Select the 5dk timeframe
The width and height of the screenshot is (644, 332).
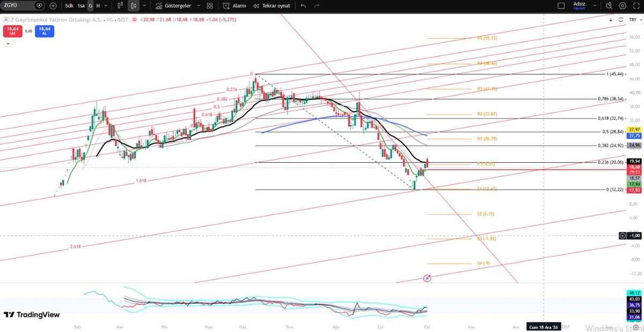tap(69, 6)
